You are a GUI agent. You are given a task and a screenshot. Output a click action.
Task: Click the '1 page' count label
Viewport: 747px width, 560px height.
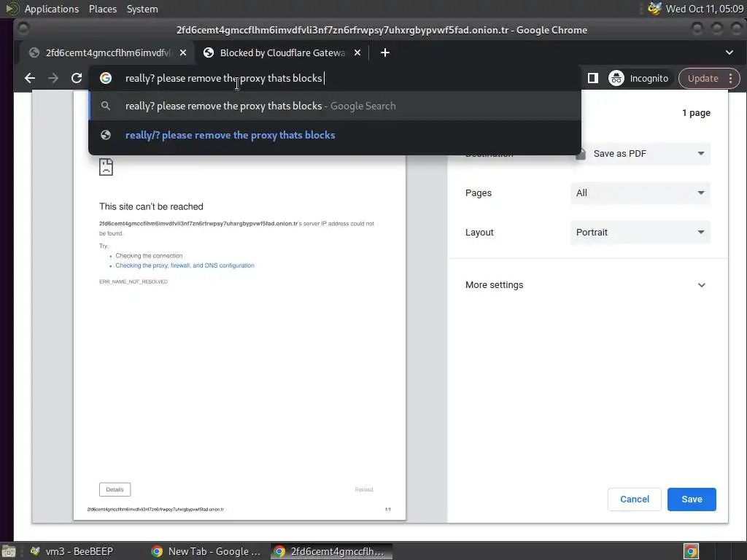coord(696,113)
